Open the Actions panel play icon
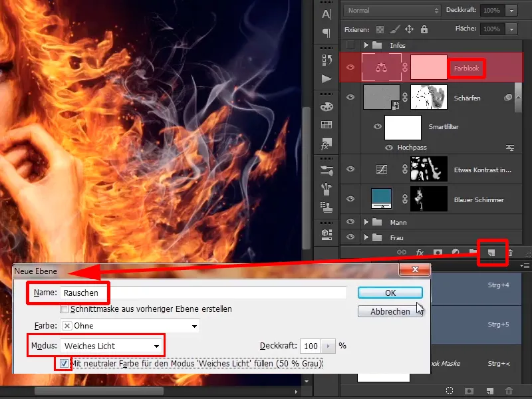 (327, 78)
